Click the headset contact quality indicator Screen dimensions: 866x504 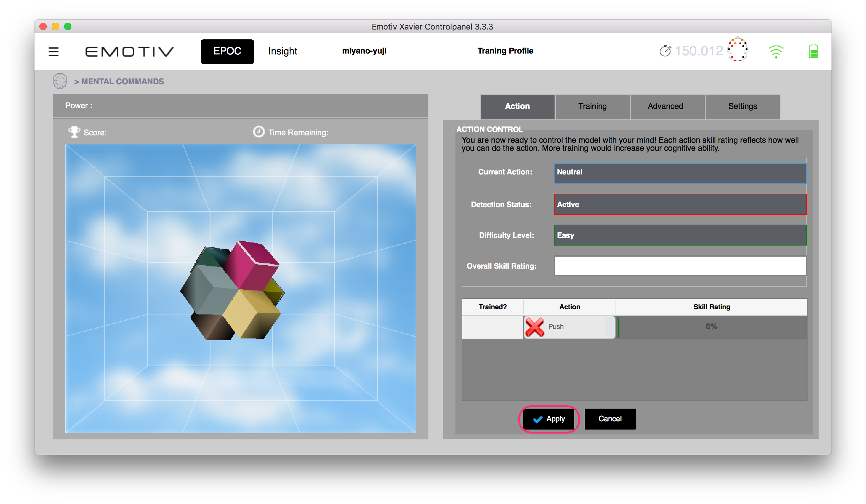coord(737,50)
